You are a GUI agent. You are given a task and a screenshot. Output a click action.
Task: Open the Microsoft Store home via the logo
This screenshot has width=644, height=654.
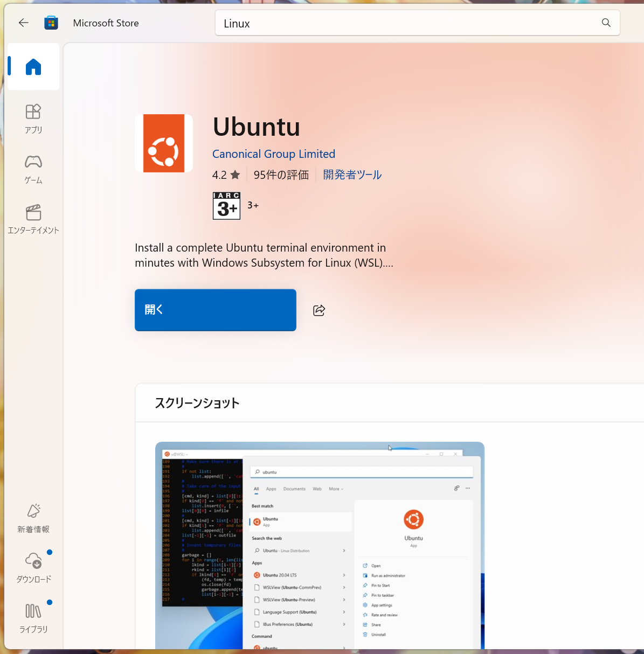51,23
